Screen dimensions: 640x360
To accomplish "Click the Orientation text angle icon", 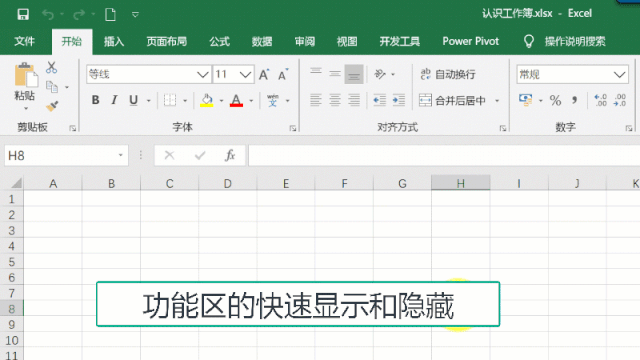I will pyautogui.click(x=380, y=74).
